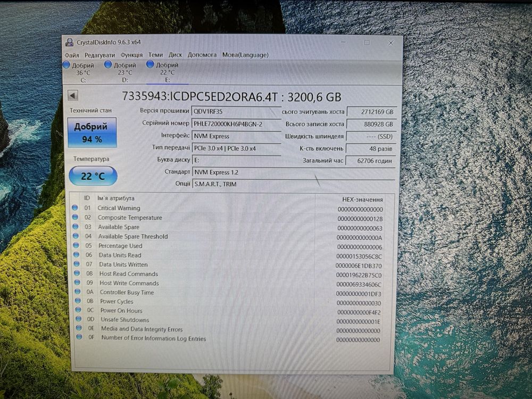
Task: Click the ID column header
Action: point(87,198)
